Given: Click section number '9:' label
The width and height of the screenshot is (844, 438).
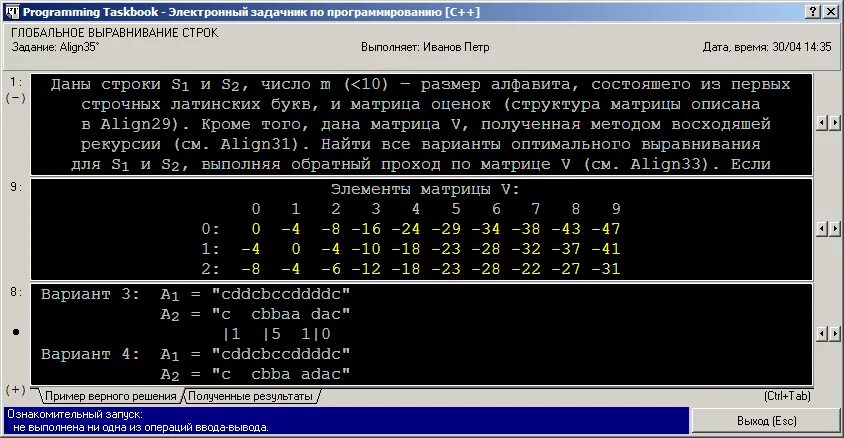Looking at the screenshot, I should pos(16,187).
